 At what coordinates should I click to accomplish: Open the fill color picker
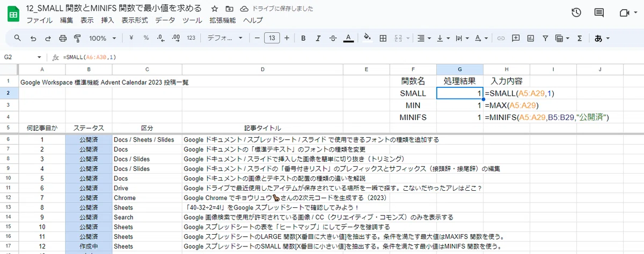(x=368, y=38)
